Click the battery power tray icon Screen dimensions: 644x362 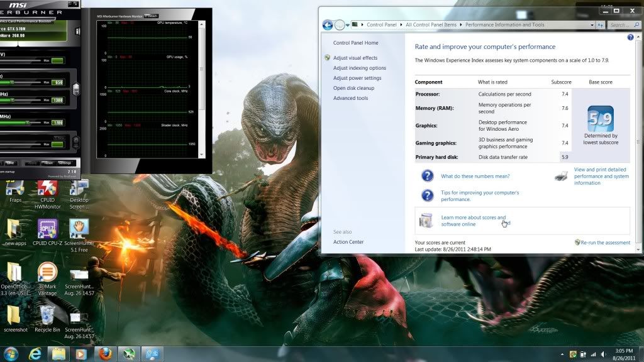click(x=583, y=354)
